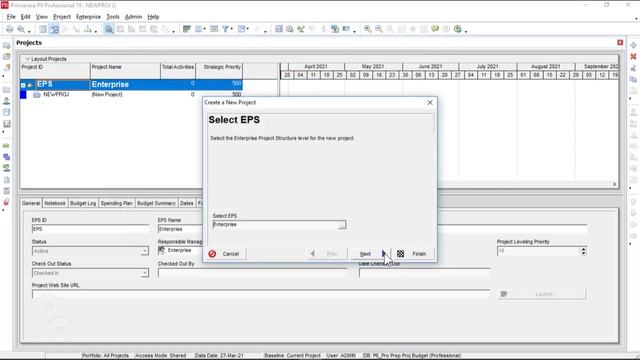This screenshot has width=640, height=360.
Task: Open the Chart View hierarchy icon
Action: pyautogui.click(x=88, y=29)
